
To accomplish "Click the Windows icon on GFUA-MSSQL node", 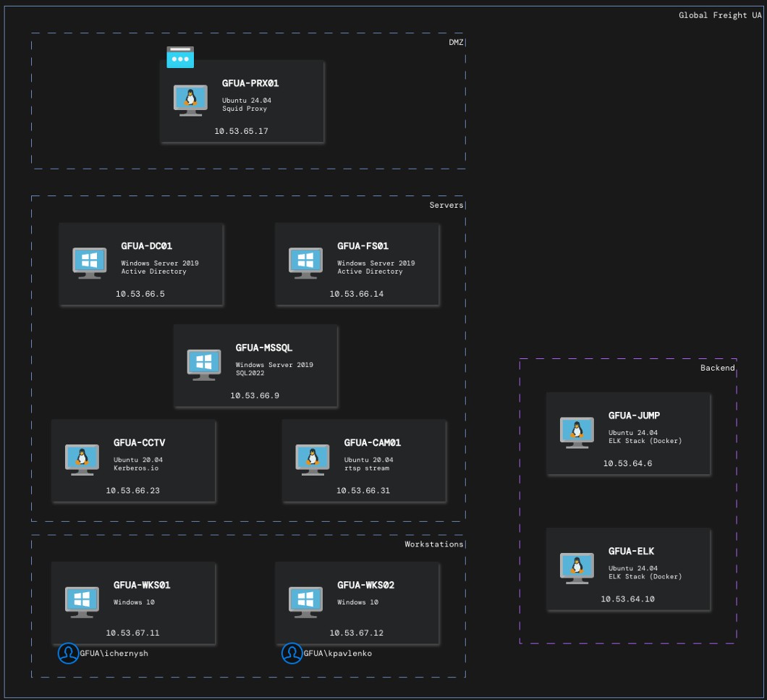I will (x=204, y=365).
